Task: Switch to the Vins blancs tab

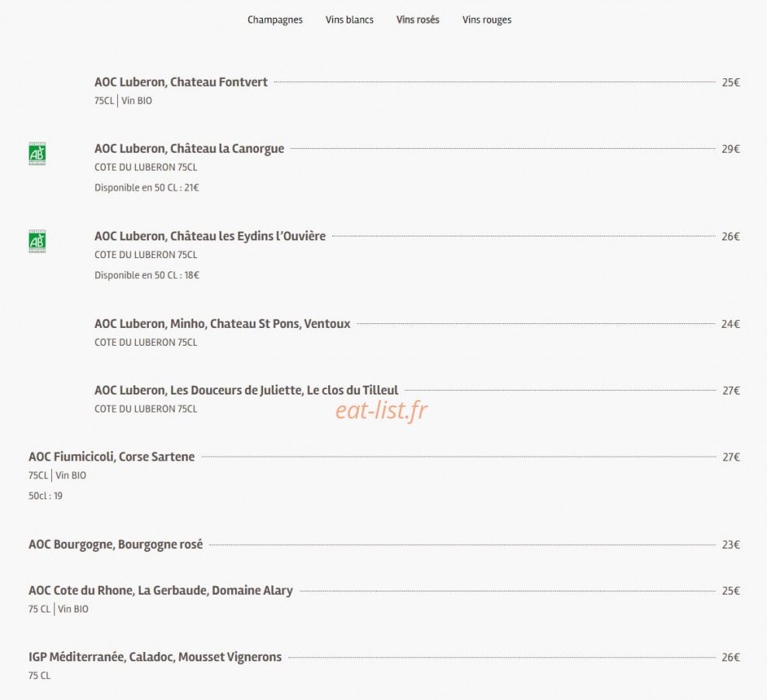Action: [x=349, y=20]
